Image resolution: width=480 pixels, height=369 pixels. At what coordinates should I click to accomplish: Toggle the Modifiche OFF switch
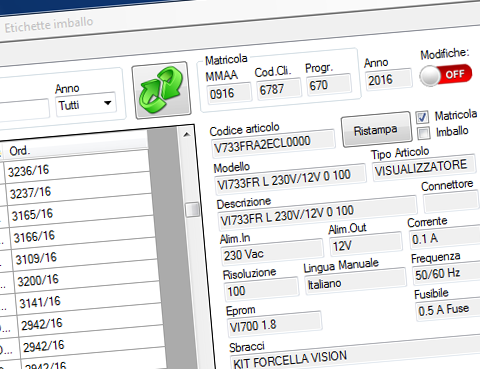pos(446,75)
